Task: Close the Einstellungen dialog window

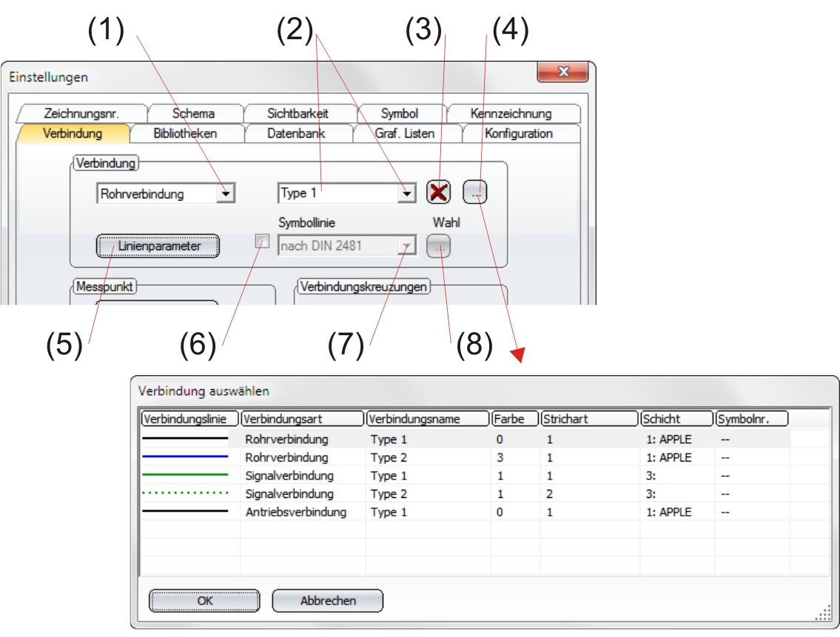Action: point(562,73)
